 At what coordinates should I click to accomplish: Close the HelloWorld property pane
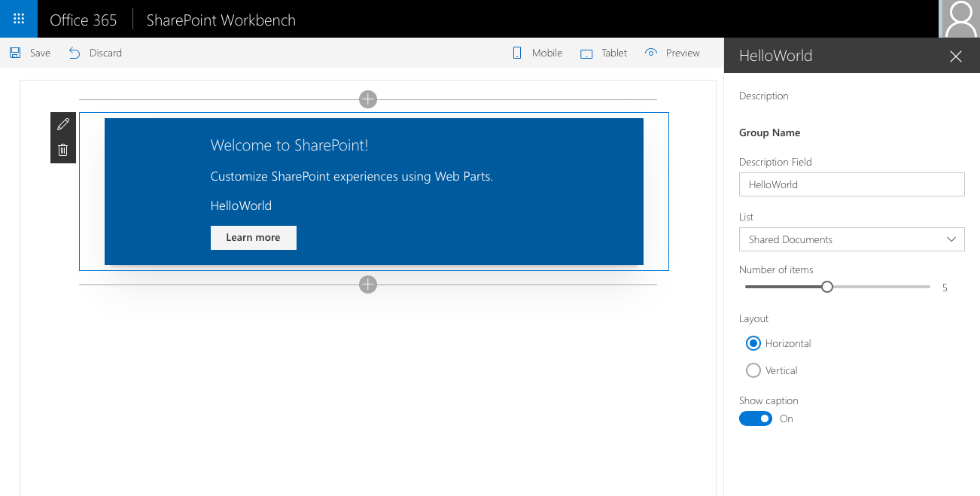click(956, 56)
